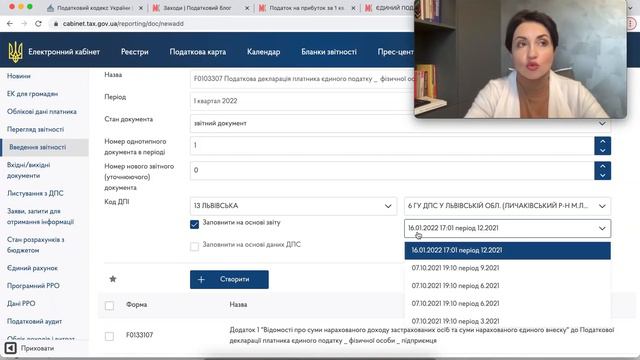Open Вхідні/вихідні документи sidebar link
This screenshot has width=640, height=360.
click(x=29, y=170)
